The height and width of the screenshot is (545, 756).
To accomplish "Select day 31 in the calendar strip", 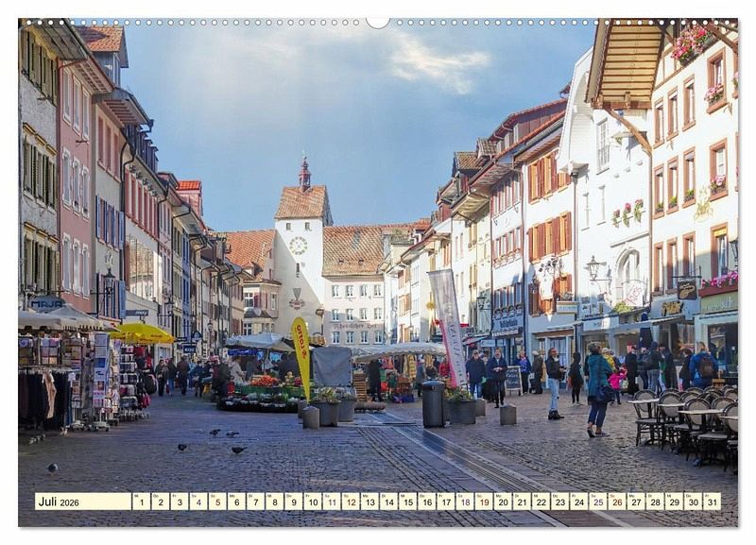I will coord(712,502).
